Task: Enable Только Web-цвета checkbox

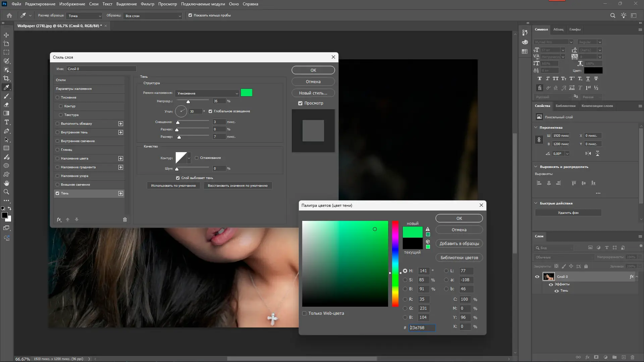Action: click(304, 313)
